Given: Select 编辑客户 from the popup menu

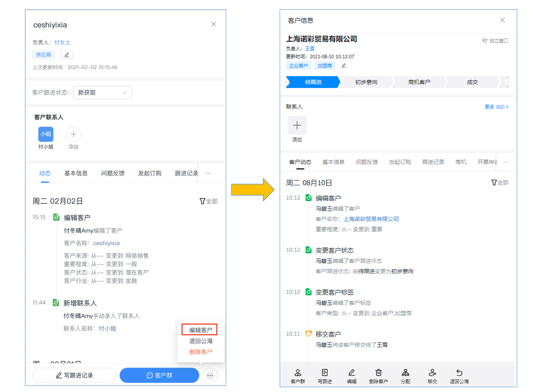Looking at the screenshot, I should pyautogui.click(x=201, y=330).
